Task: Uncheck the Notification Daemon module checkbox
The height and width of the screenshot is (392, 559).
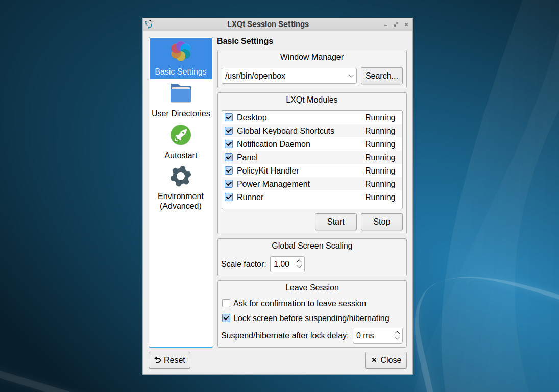Action: point(229,144)
